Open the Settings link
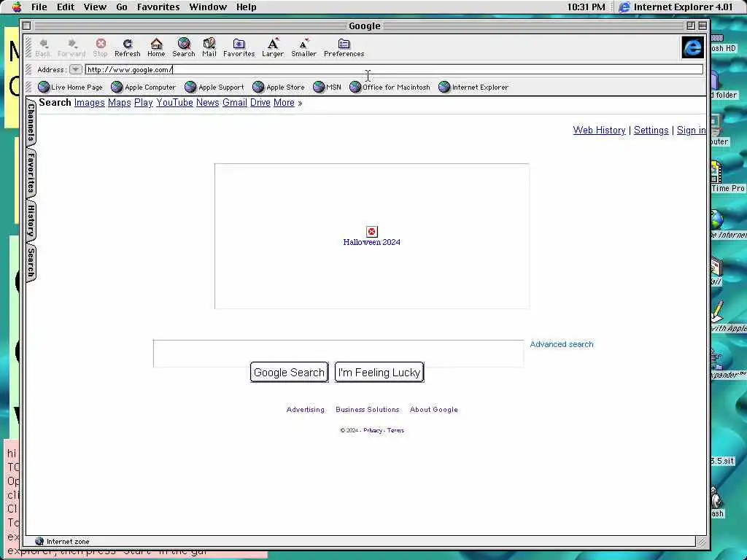Image resolution: width=747 pixels, height=560 pixels. [x=651, y=130]
